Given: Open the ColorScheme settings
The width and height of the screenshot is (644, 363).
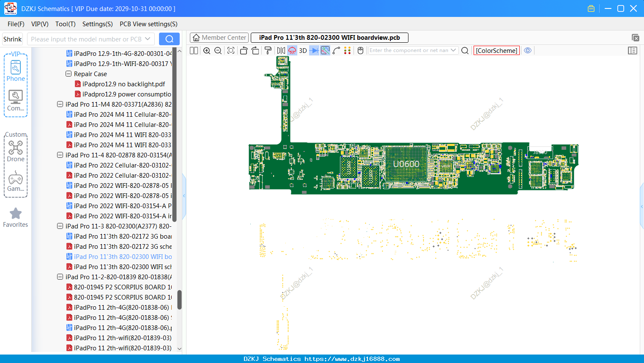Looking at the screenshot, I should (497, 51).
